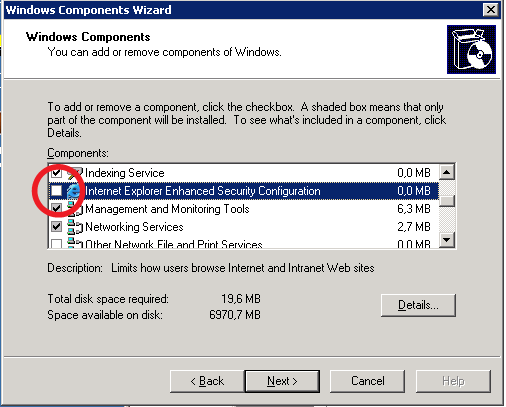Click the components list scroll up arrow

tap(447, 172)
